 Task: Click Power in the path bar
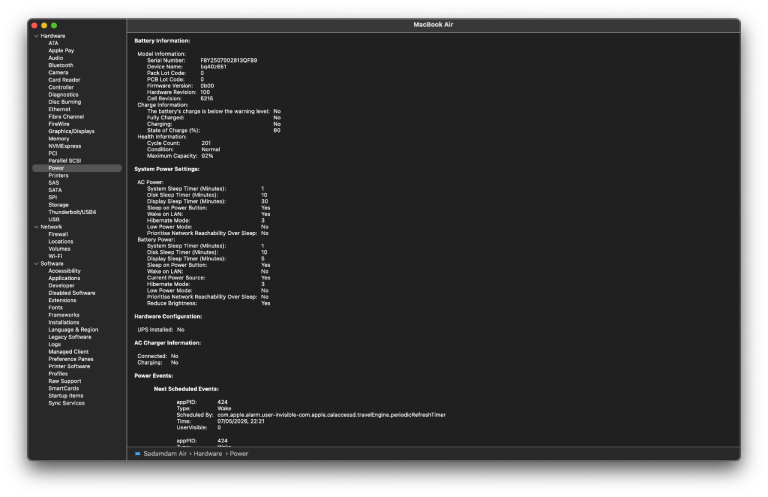coord(239,454)
